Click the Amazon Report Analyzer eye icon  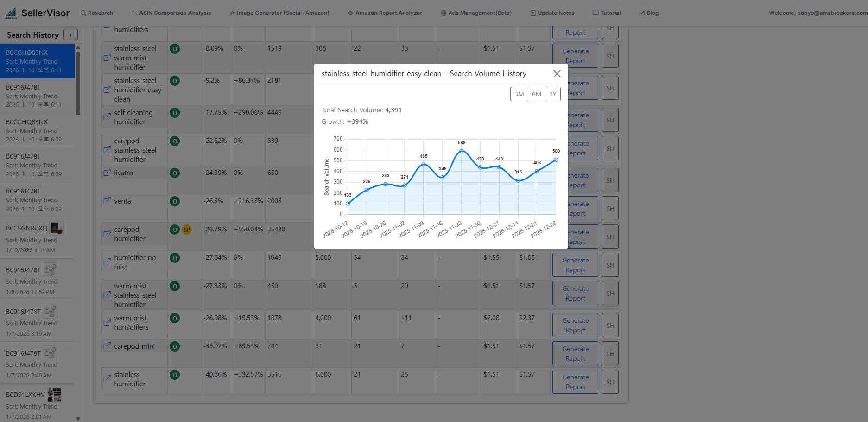tap(350, 13)
